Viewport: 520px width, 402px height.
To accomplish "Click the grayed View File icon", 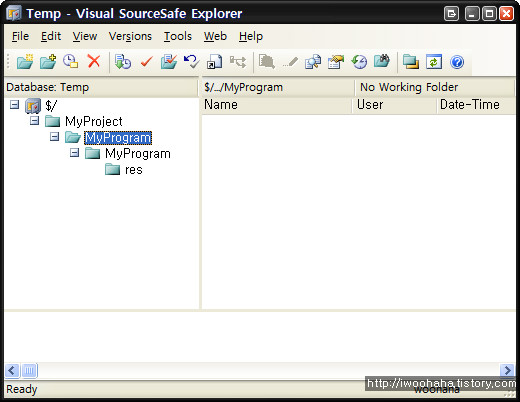I will [267, 62].
